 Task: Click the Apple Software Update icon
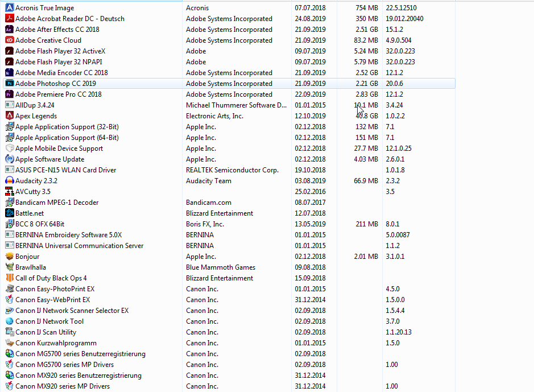pyautogui.click(x=10, y=159)
